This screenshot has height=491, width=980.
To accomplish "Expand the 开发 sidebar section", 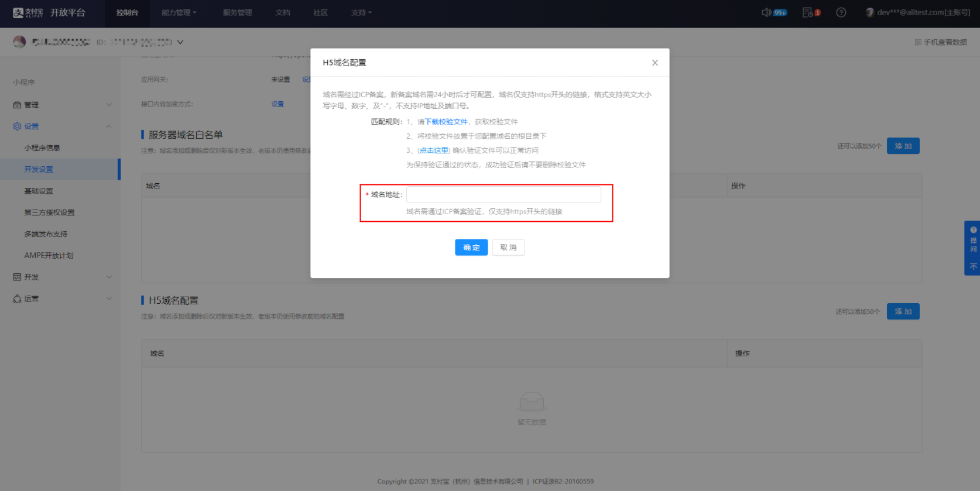I will 109,277.
